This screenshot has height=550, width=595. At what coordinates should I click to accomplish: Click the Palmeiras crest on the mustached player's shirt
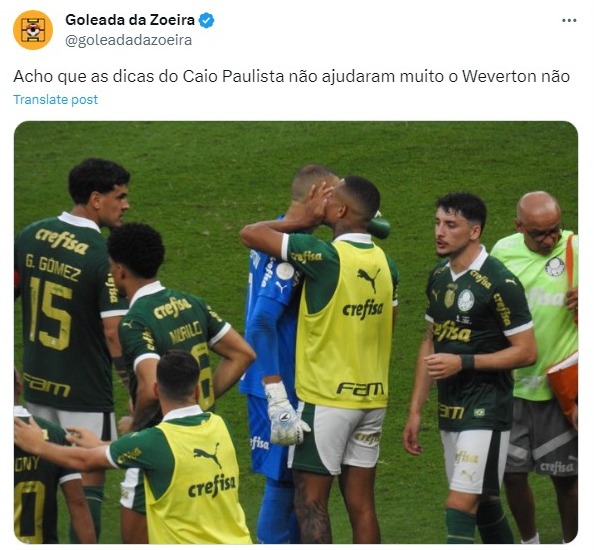point(466,300)
